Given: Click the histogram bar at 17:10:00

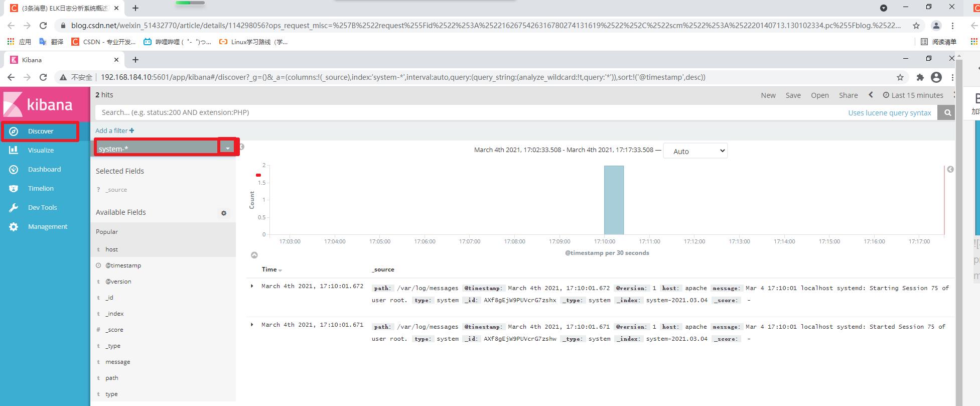Looking at the screenshot, I should pos(614,200).
